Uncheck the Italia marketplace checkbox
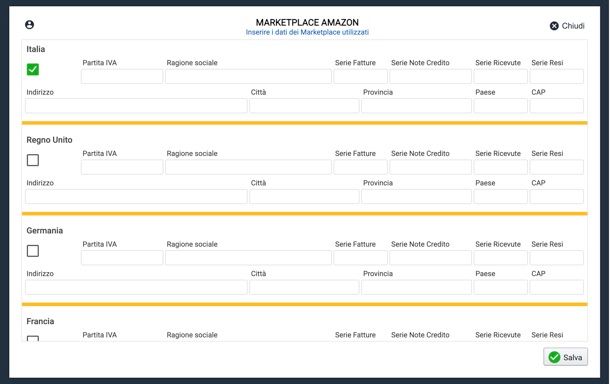Viewport: 610px width, 384px height. pos(33,69)
